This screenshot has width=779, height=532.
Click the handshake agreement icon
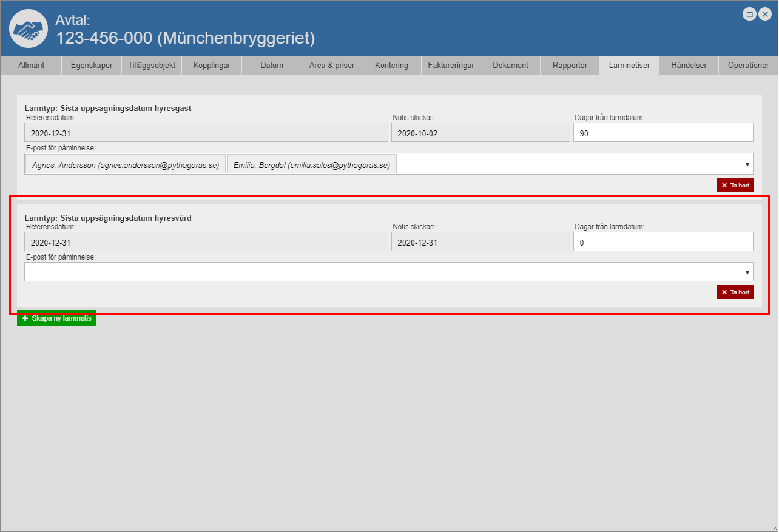pos(29,29)
